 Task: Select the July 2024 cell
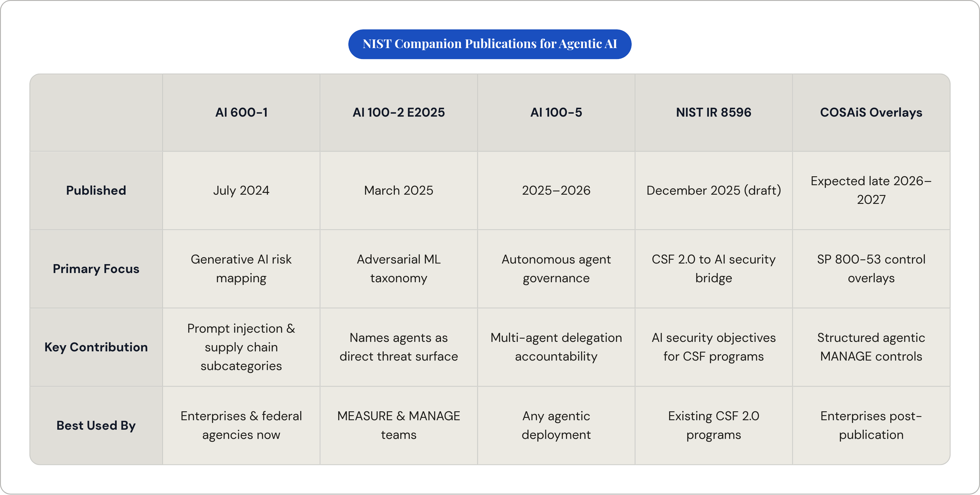(x=241, y=191)
